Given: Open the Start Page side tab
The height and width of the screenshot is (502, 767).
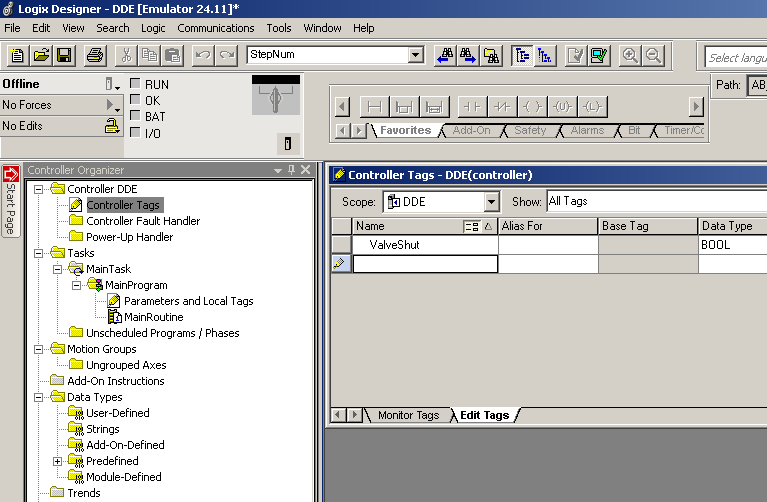Looking at the screenshot, I should (x=11, y=201).
